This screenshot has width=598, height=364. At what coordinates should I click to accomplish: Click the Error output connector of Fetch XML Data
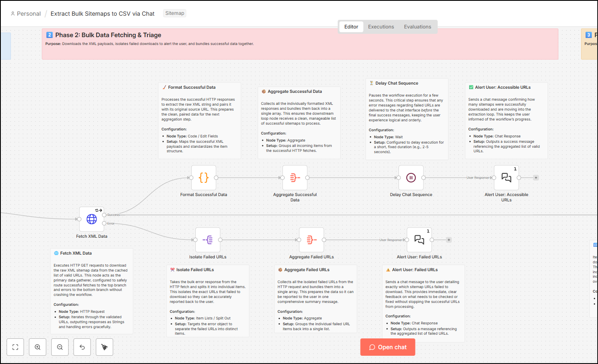[x=104, y=223]
